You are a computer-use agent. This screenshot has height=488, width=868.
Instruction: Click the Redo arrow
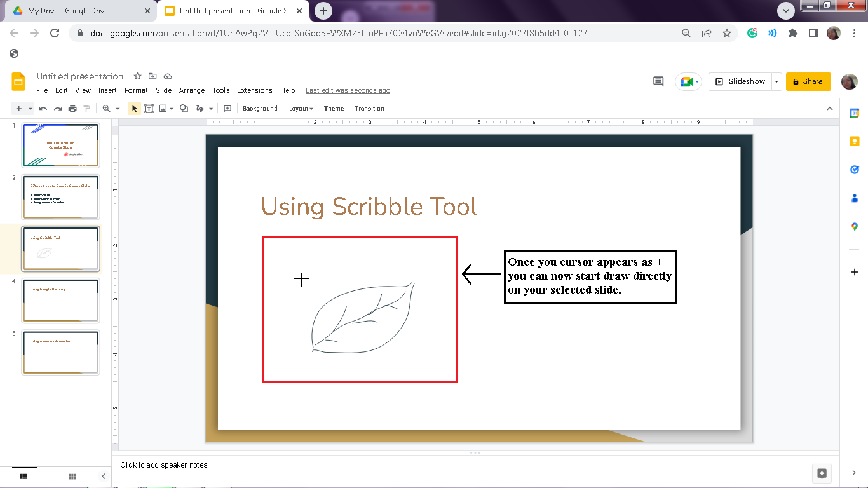(x=58, y=109)
